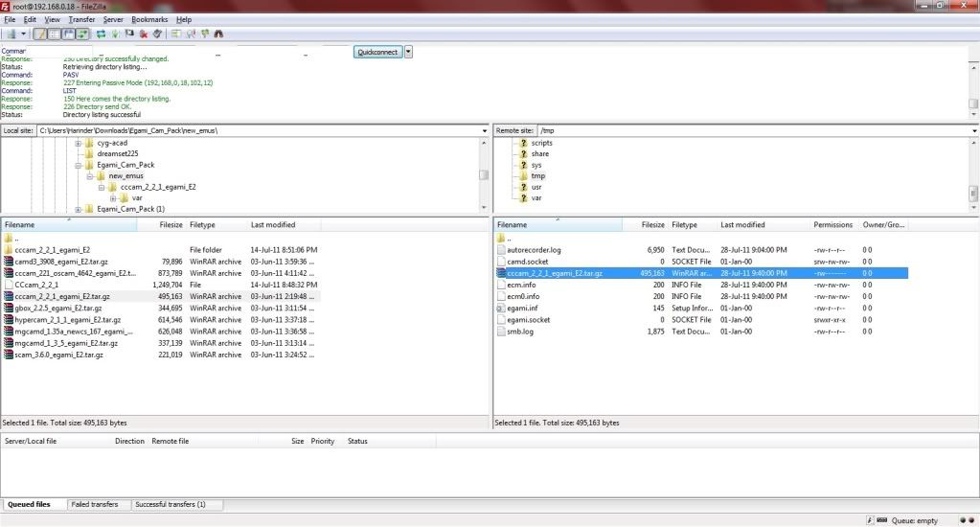Screen dimensions: 980x527
Task: Collapse the Egami_Cam_Pack folder in local tree
Action: (x=79, y=165)
